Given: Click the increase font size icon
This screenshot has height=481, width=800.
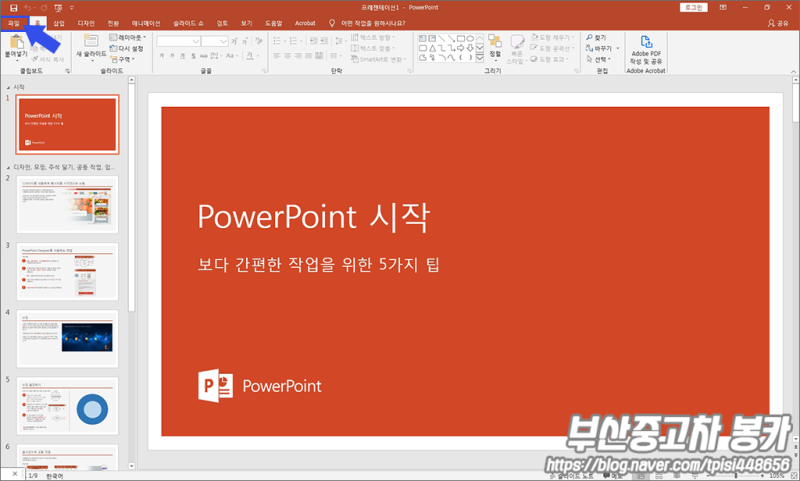Looking at the screenshot, I should click(234, 41).
